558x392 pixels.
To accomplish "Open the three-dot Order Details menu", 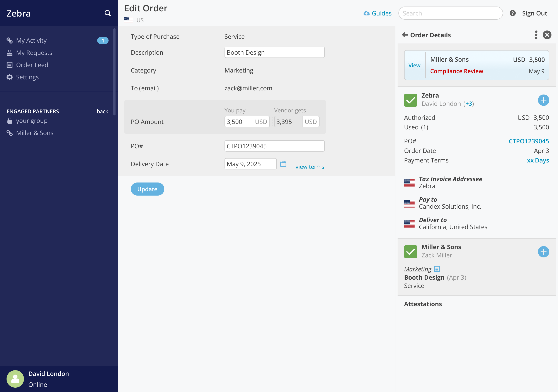I will click(536, 35).
